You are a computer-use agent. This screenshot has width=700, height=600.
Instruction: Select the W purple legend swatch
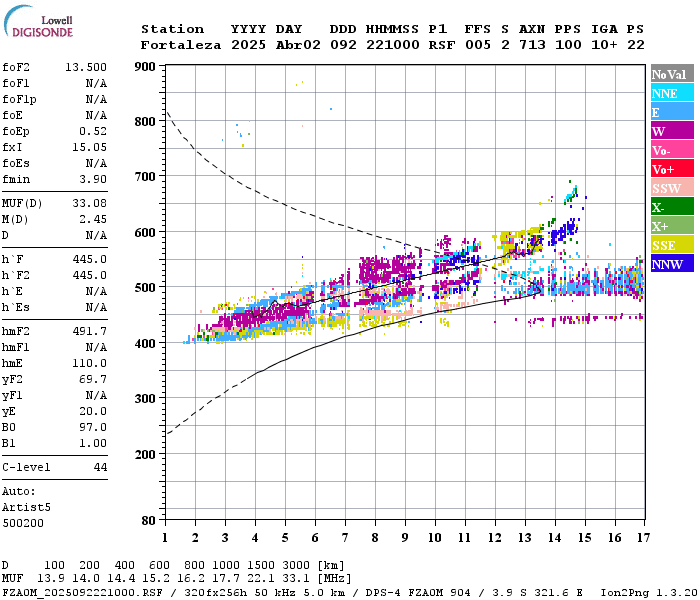672,131
